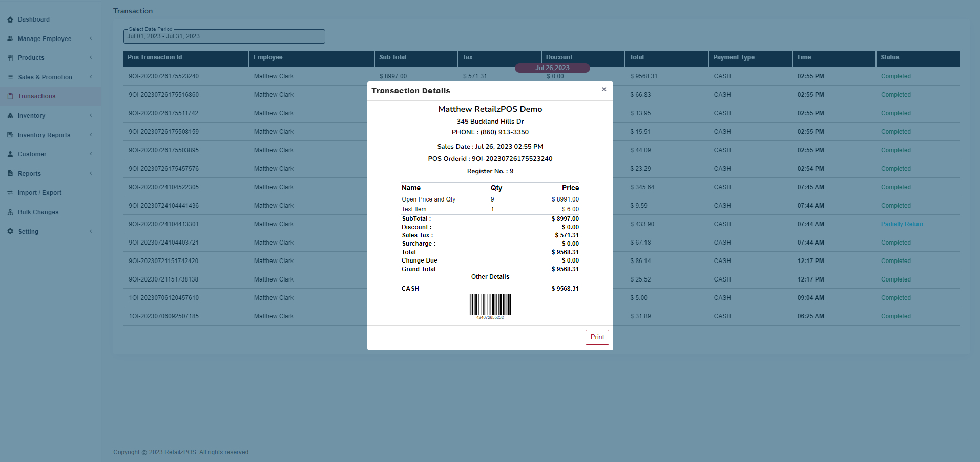This screenshot has width=980, height=462.
Task: Print the transaction receipt
Action: point(597,337)
